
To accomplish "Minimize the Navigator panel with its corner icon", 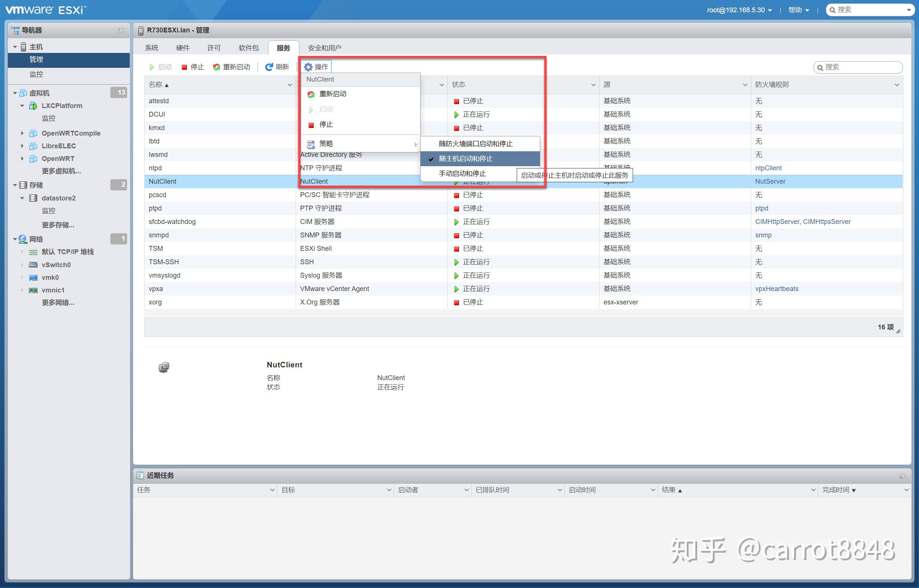I will click(121, 30).
